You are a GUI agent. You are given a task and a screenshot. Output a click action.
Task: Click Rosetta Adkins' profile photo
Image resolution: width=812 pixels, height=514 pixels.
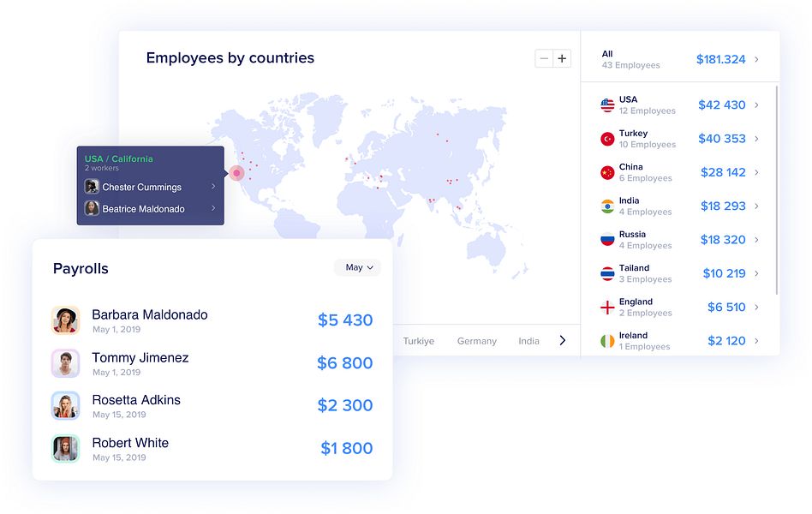click(66, 405)
